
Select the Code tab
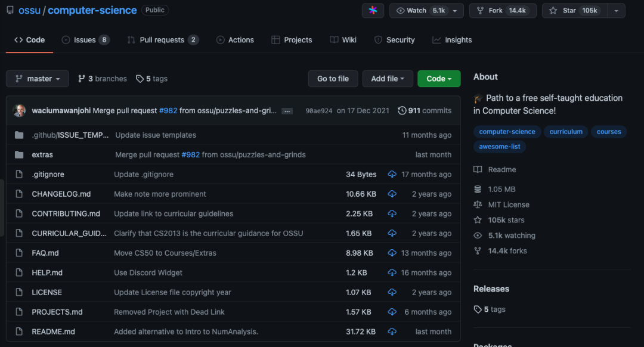30,40
